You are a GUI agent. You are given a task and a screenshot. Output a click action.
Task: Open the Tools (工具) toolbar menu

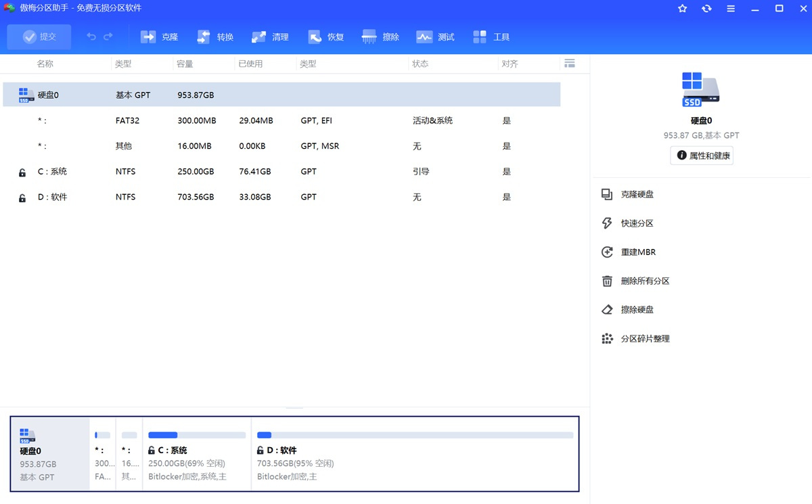(x=491, y=37)
